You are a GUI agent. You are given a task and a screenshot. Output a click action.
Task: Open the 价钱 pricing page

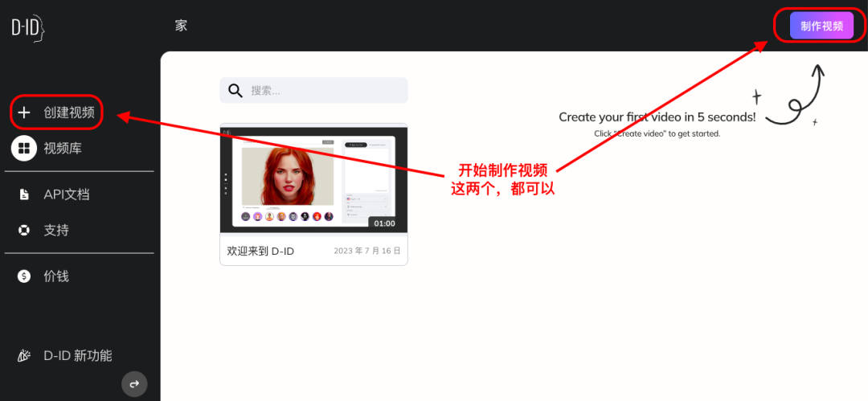pyautogui.click(x=56, y=276)
